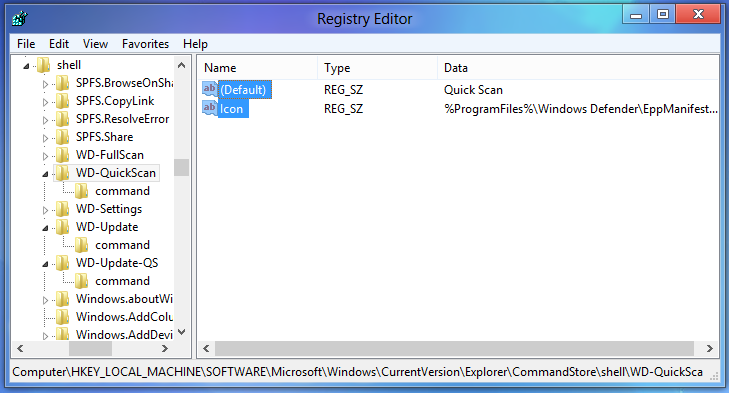The width and height of the screenshot is (729, 393).
Task: Expand the SPFS.CopyLink key
Action: [45, 102]
